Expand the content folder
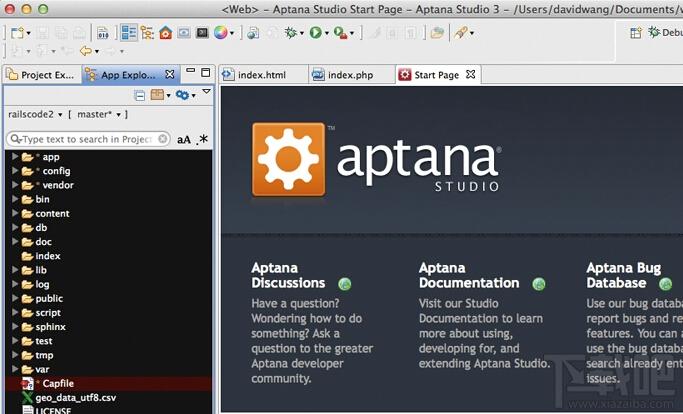 click(x=15, y=213)
